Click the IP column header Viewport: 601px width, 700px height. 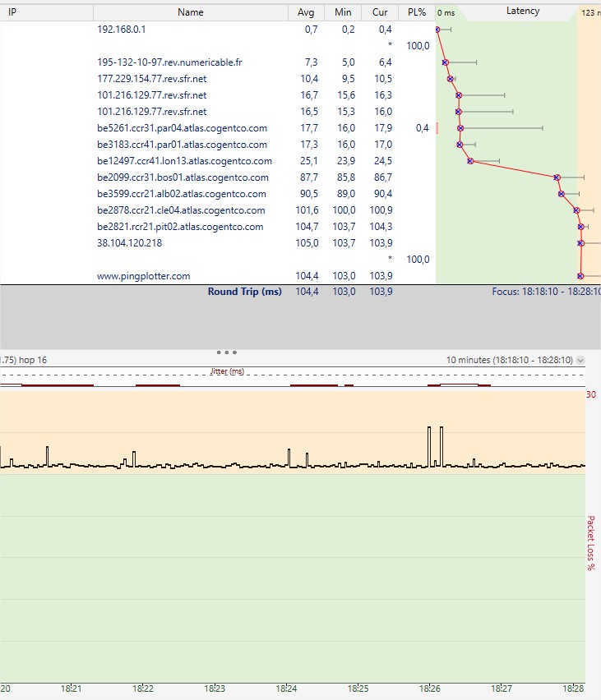[12, 12]
